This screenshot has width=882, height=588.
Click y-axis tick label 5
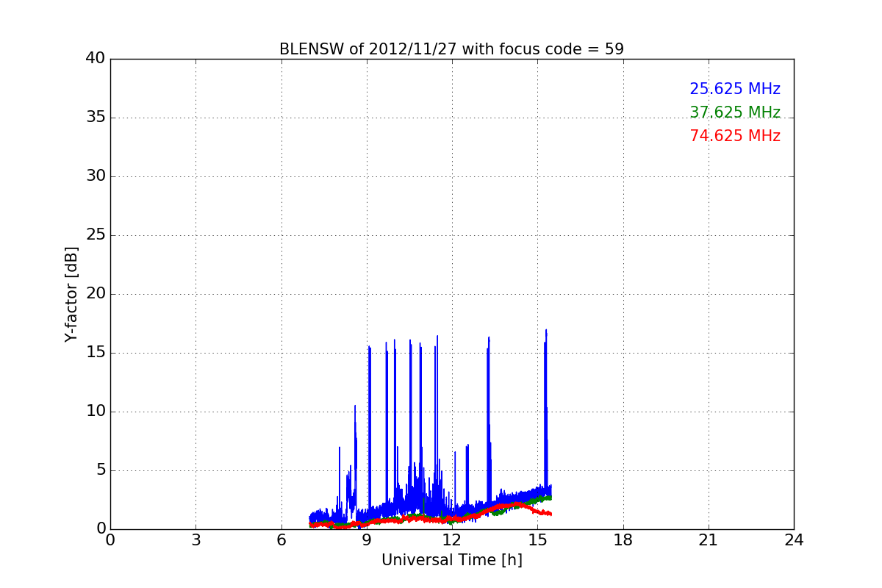coord(100,470)
